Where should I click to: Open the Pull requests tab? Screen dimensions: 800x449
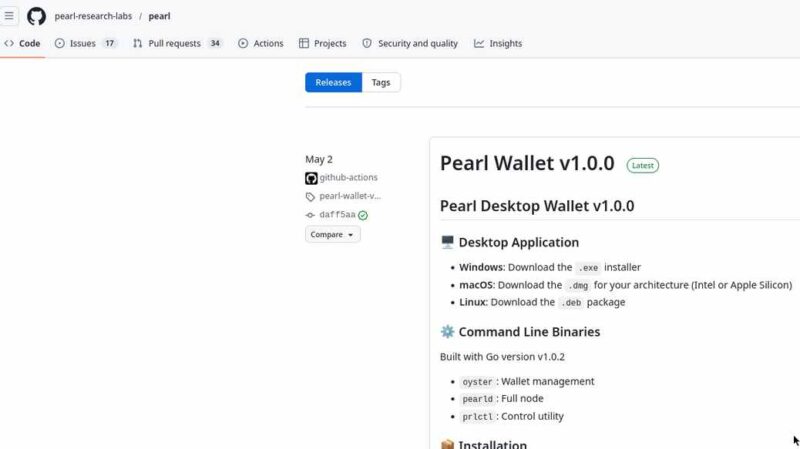178,43
